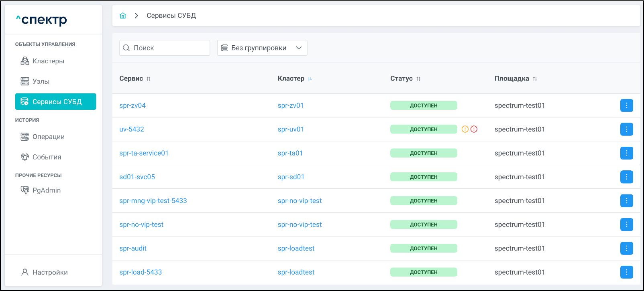
Task: Sort by the Площадка column icon
Action: click(535, 79)
